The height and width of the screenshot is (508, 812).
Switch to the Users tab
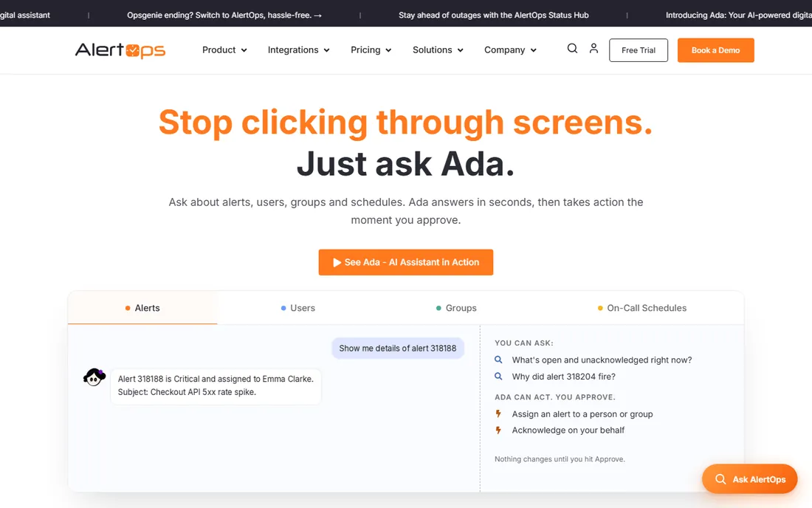(x=297, y=308)
